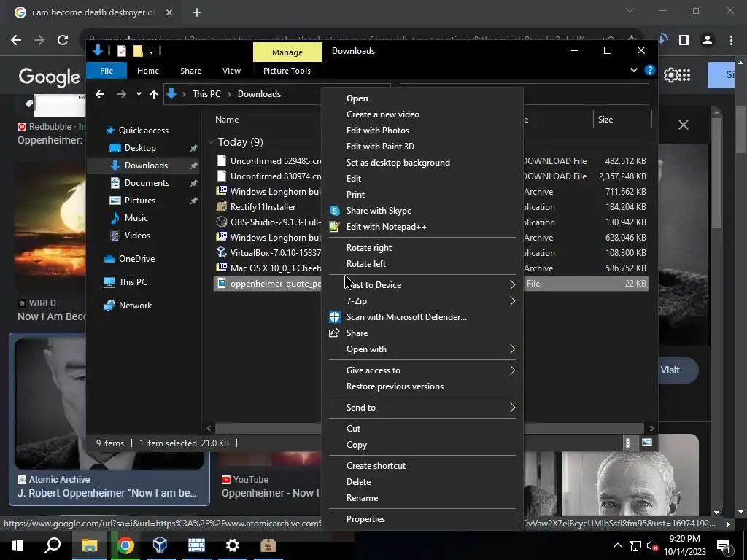
Task: Expand the Send to submenu arrow
Action: coord(512,408)
